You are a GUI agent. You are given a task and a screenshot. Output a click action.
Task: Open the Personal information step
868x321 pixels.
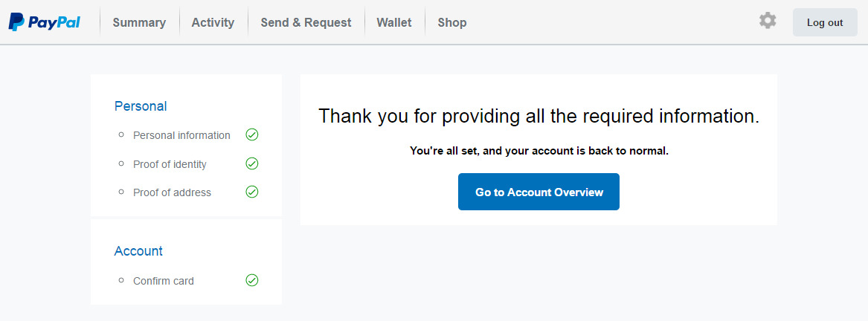click(x=181, y=135)
